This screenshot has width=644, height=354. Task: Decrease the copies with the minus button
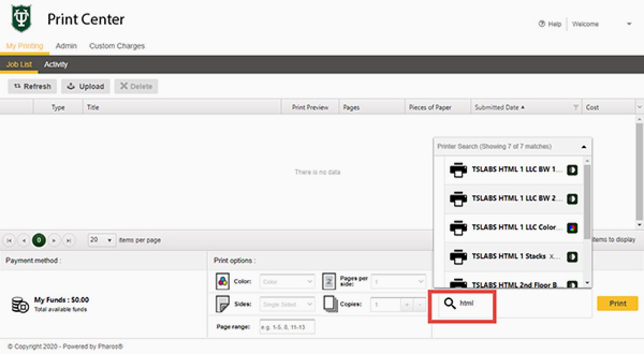[x=419, y=304]
